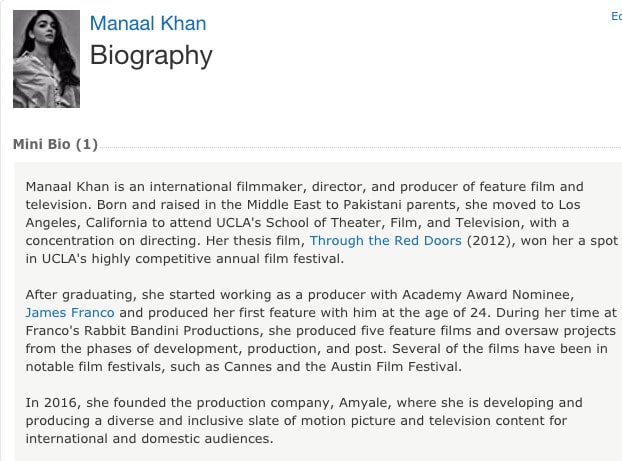Select the Mini Bio (1) section header

[x=56, y=144]
